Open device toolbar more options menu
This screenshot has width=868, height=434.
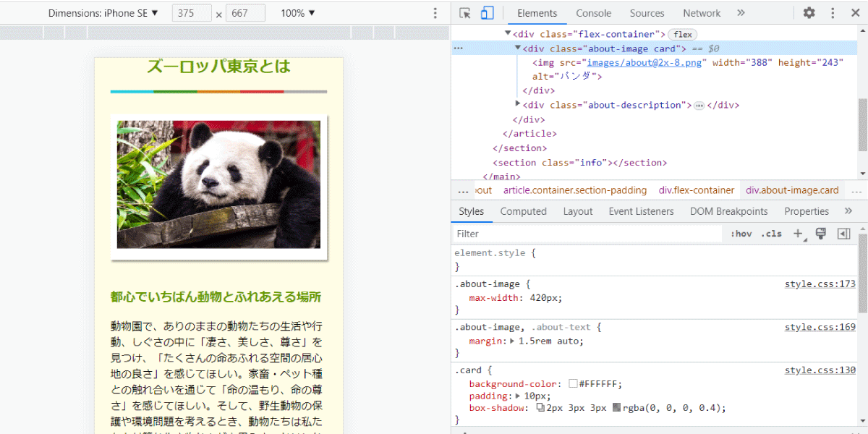[x=435, y=13]
